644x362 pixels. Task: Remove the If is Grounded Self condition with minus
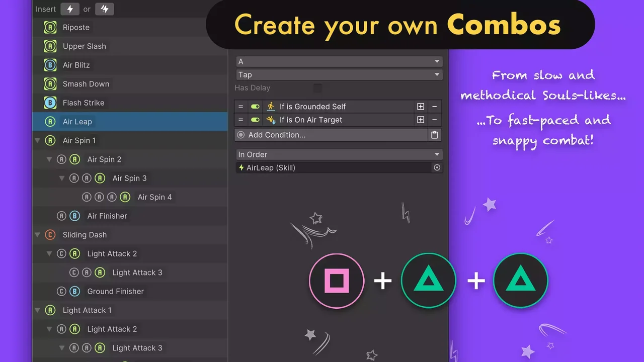click(435, 107)
